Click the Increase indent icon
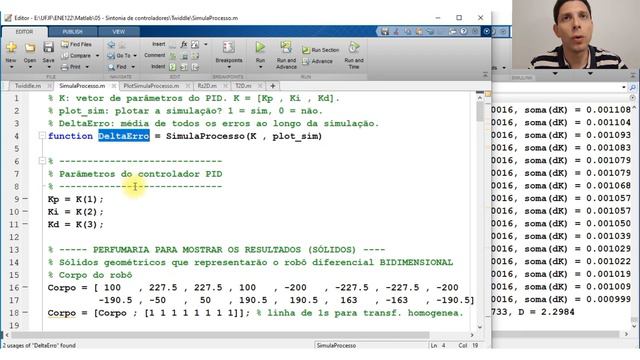This screenshot has width=640, height=360. coord(184,67)
